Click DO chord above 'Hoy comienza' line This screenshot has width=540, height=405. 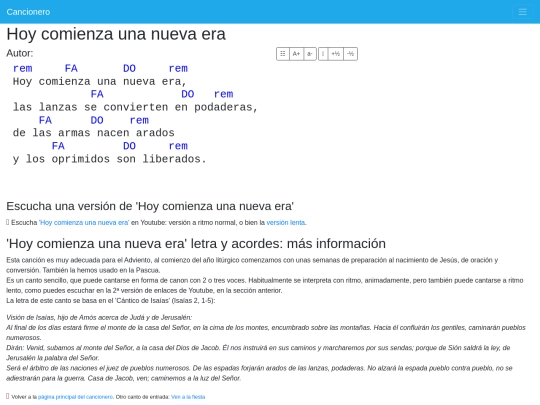click(x=129, y=69)
